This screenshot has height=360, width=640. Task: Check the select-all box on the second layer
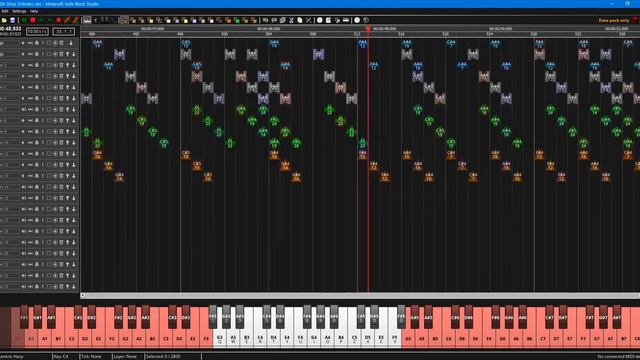[x=49, y=54]
